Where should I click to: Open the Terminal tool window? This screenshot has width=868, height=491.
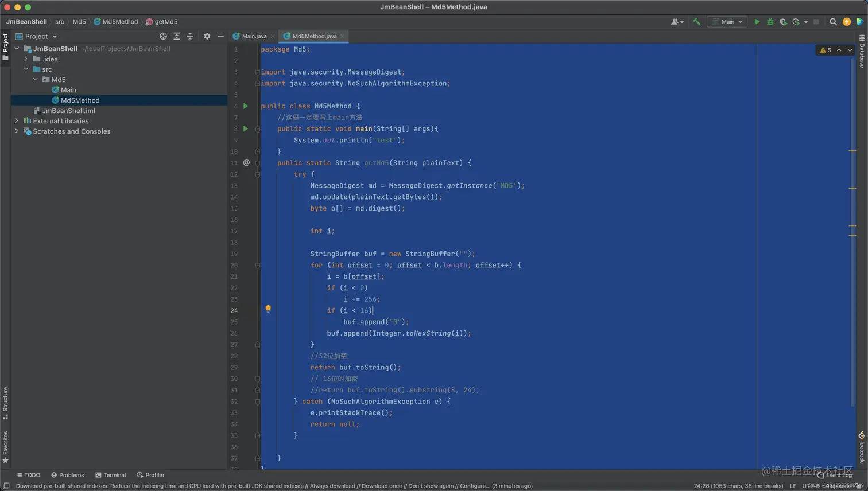[111, 475]
